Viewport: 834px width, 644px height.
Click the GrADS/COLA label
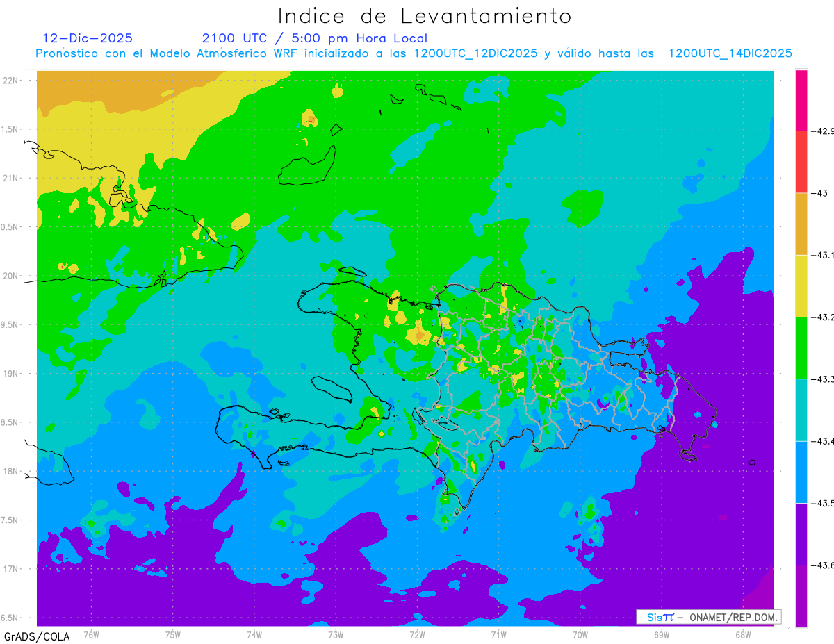[32, 636]
